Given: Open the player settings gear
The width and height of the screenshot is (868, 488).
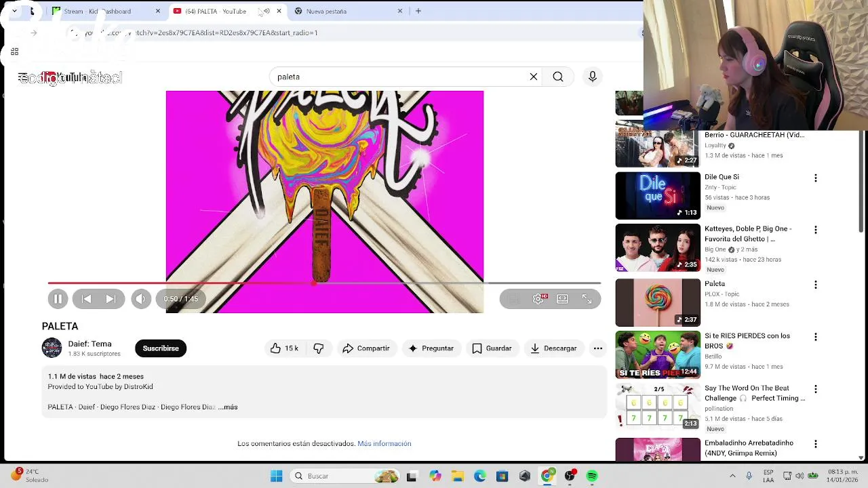Looking at the screenshot, I should coord(538,299).
